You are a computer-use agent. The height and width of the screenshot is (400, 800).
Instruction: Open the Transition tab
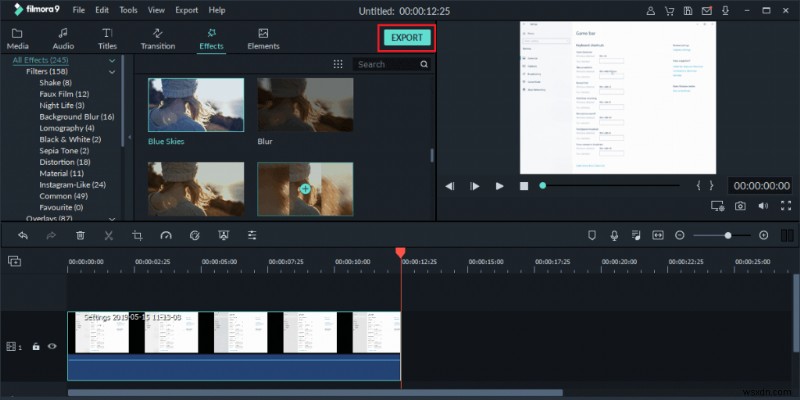tap(158, 39)
